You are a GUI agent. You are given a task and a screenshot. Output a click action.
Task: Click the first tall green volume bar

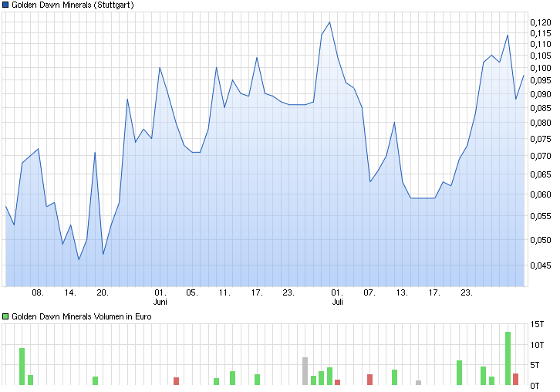pyautogui.click(x=22, y=367)
